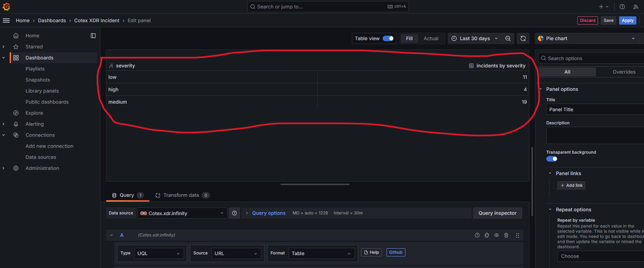Switch to the Transform data tab

(182, 195)
